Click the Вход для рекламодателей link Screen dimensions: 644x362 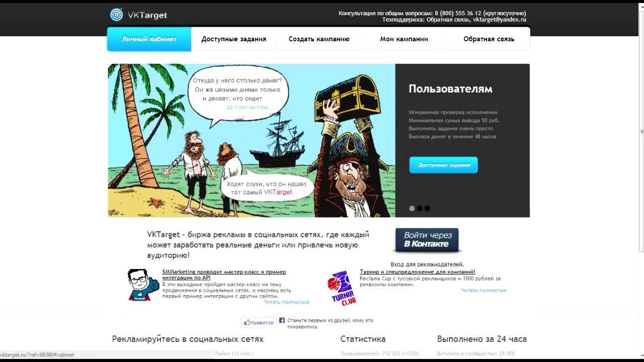(428, 264)
